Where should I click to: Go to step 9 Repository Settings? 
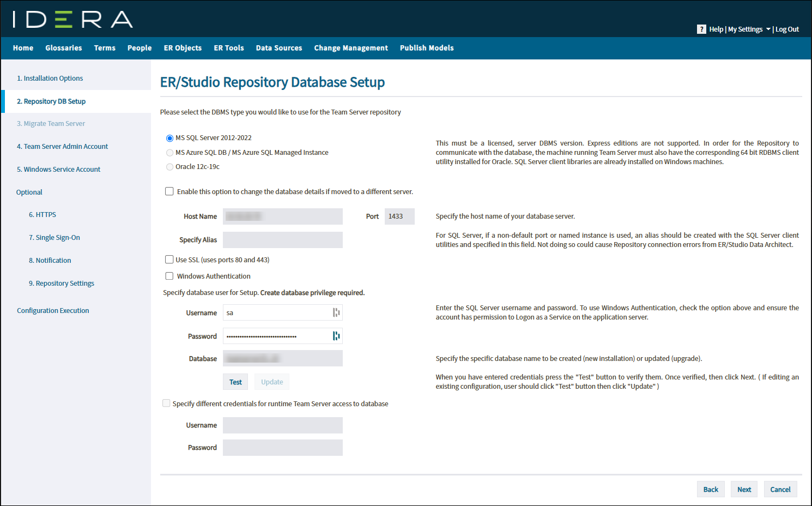pos(62,284)
